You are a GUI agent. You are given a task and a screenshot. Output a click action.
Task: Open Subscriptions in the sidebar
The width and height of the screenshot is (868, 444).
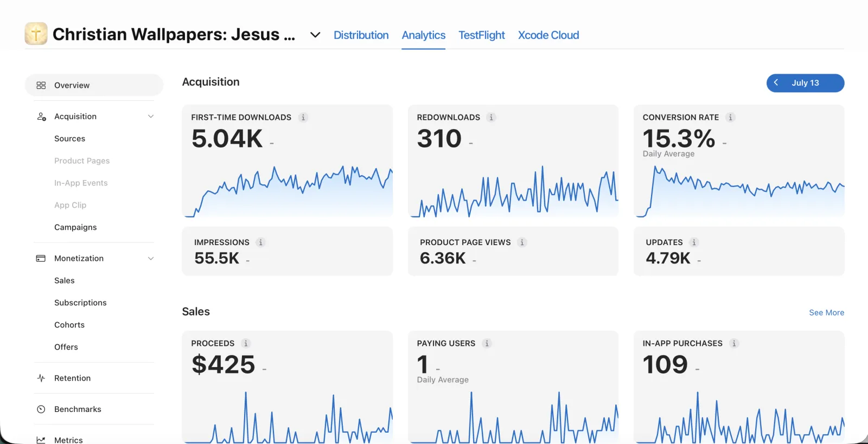click(80, 303)
